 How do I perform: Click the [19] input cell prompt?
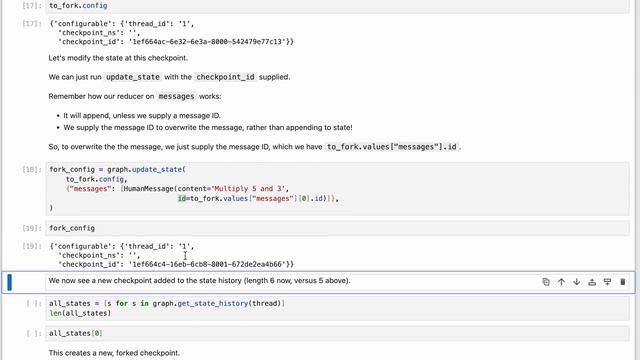pyautogui.click(x=32, y=228)
